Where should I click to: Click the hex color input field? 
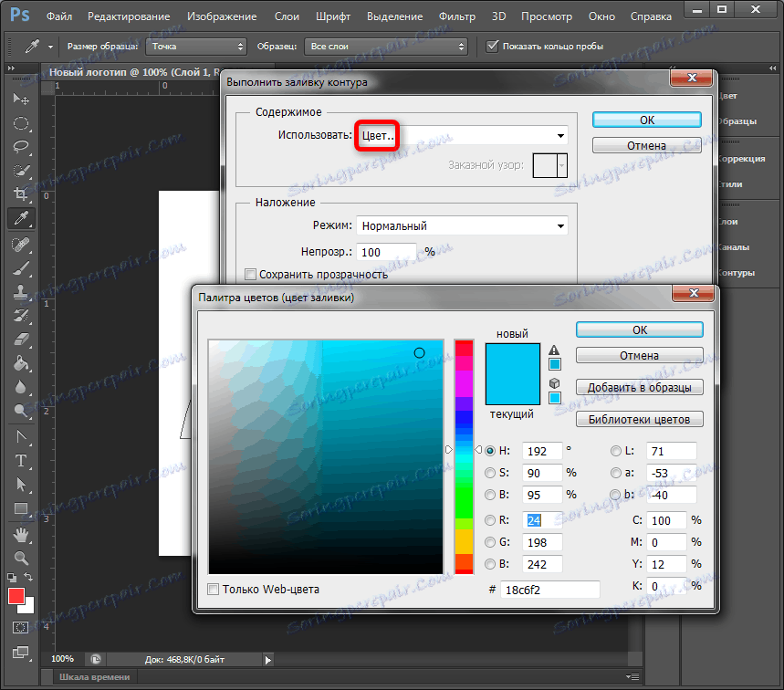pos(551,590)
